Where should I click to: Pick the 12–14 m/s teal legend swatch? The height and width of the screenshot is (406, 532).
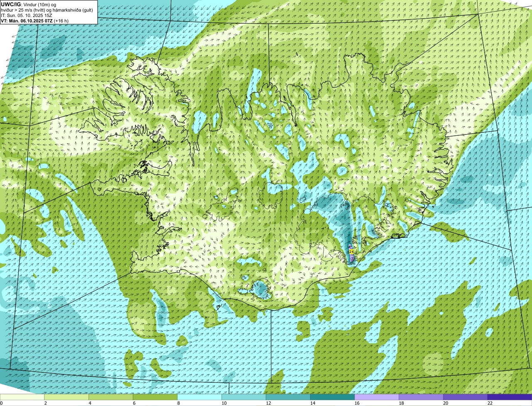click(288, 397)
